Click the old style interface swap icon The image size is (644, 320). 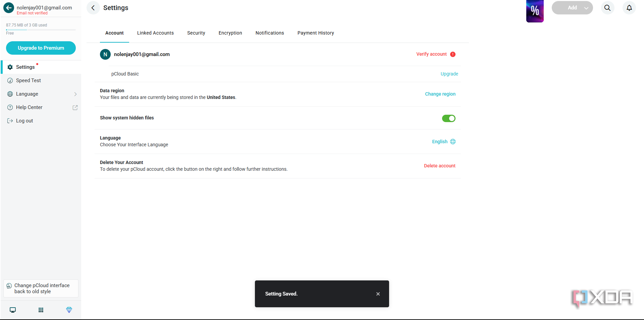click(x=9, y=286)
